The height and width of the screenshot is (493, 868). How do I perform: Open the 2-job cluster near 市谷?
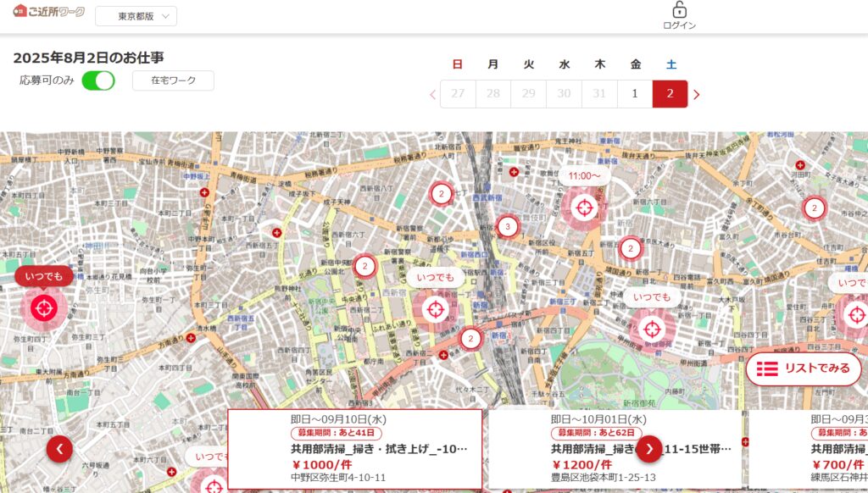[x=814, y=208]
